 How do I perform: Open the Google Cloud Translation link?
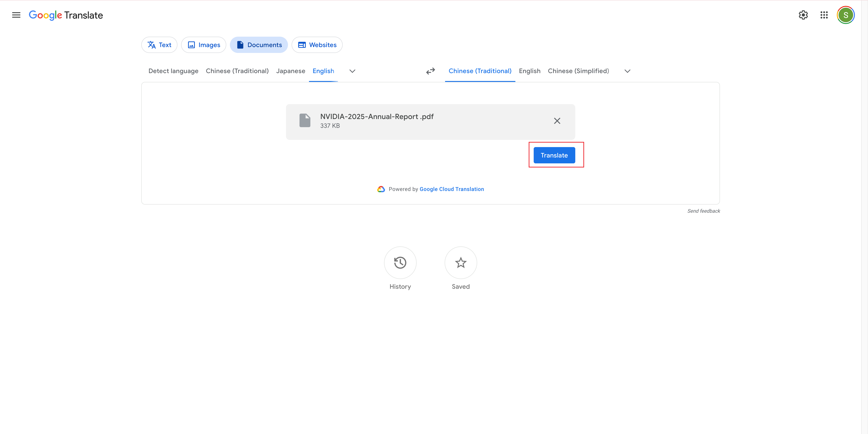(452, 189)
